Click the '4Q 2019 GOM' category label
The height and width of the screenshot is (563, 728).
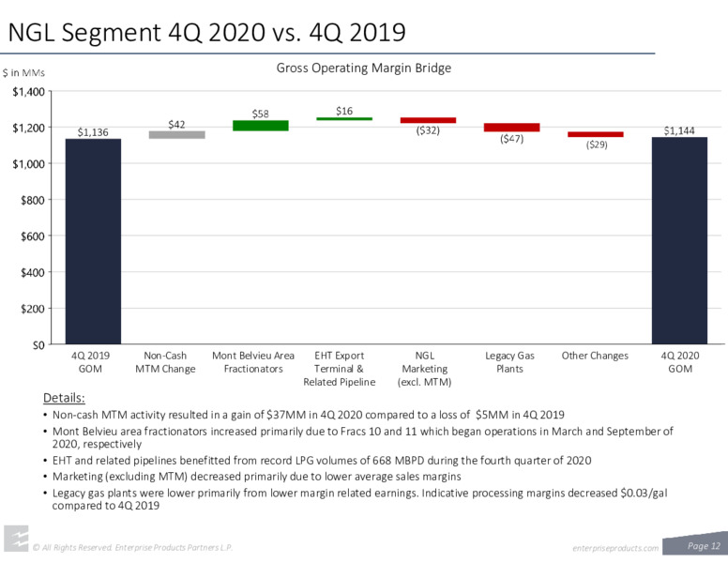coord(90,362)
